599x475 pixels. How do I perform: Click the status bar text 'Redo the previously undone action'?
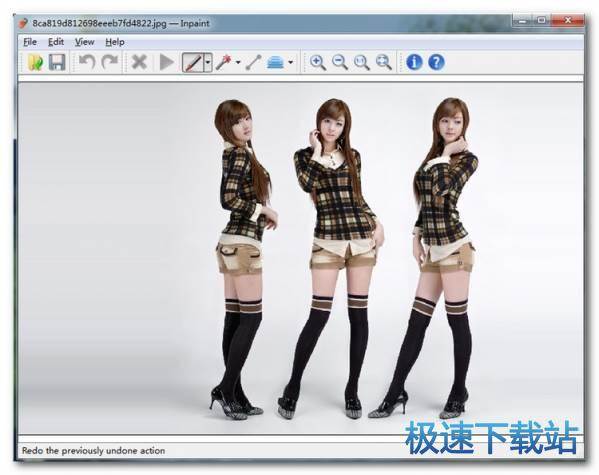[x=94, y=451]
